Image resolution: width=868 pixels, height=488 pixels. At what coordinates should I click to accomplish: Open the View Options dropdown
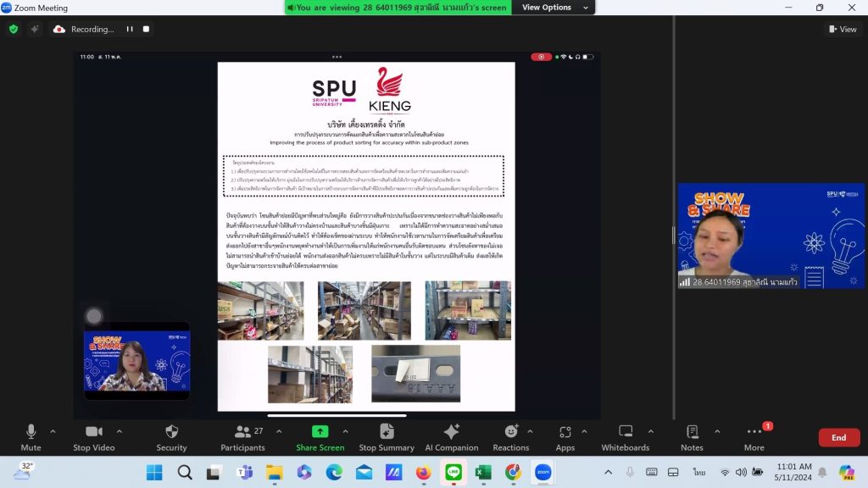554,7
